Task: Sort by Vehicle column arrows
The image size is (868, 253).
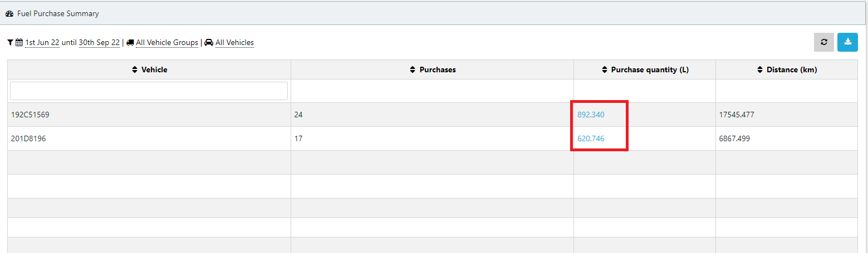Action: click(134, 70)
